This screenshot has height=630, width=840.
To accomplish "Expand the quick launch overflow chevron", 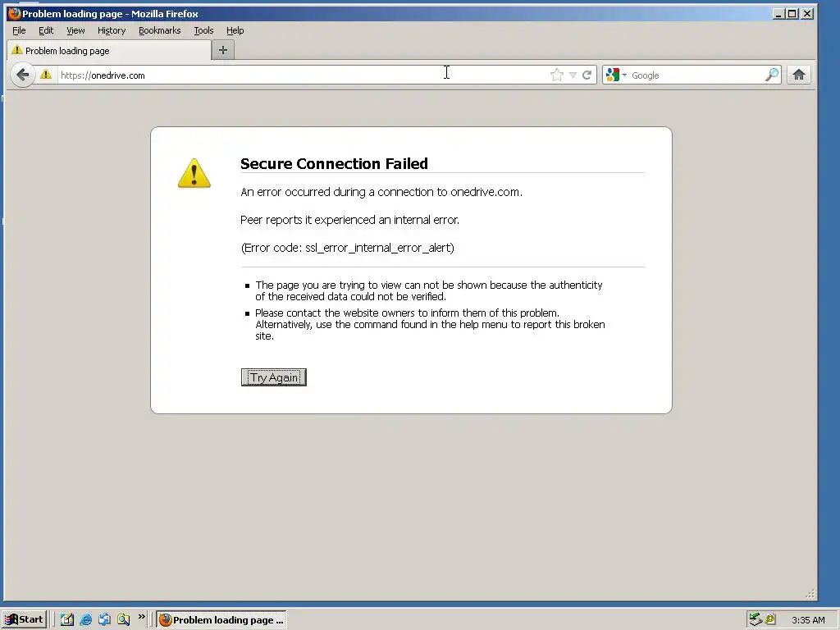I will 141,617.
